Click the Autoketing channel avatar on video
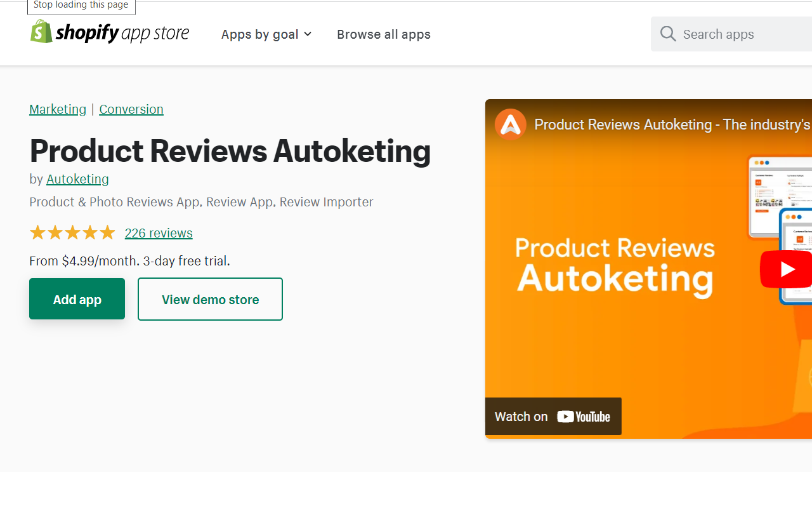812x508 pixels. 510,124
